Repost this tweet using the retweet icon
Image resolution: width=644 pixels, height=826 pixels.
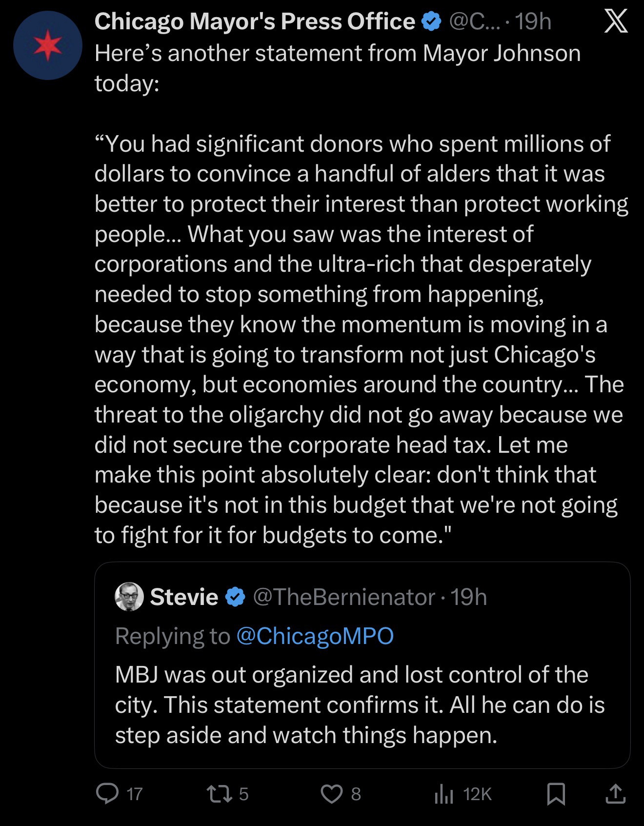click(x=218, y=794)
